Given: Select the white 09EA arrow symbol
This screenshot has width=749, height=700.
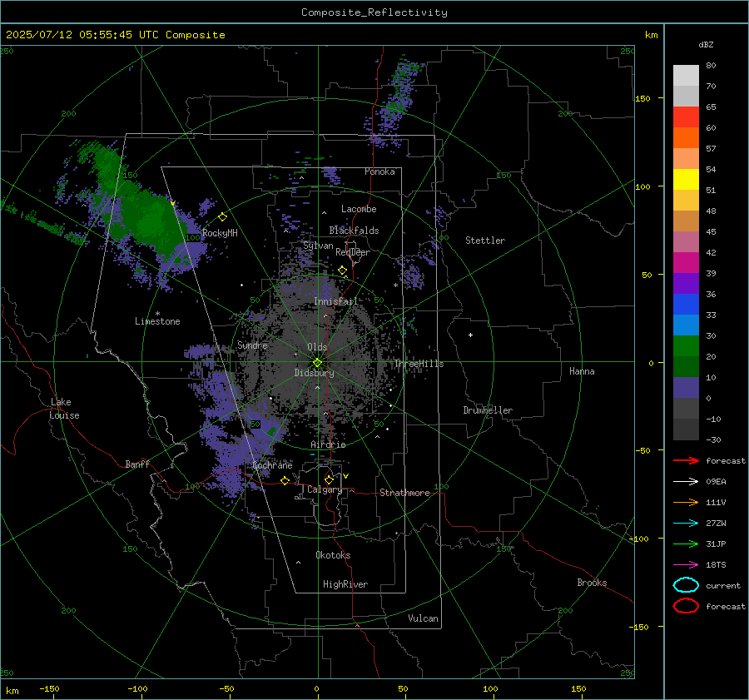Looking at the screenshot, I should [x=686, y=482].
